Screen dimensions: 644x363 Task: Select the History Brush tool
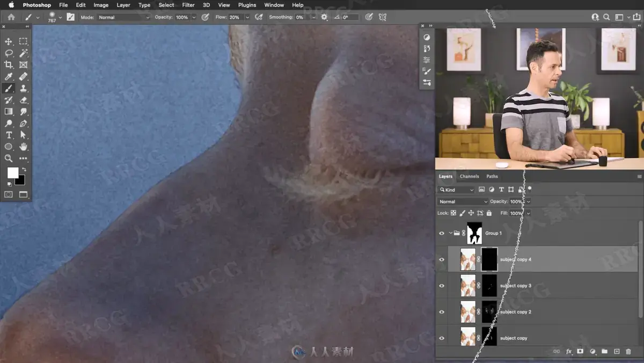coord(9,100)
